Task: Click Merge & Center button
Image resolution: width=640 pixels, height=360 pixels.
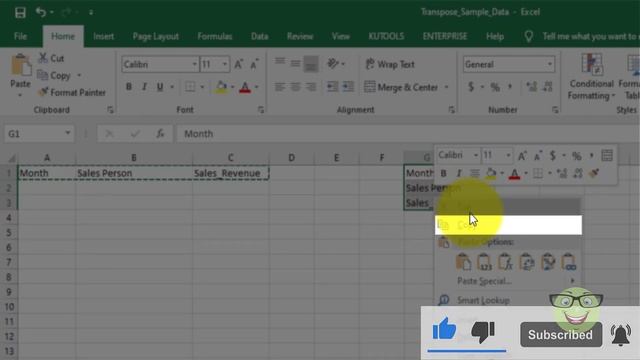Action: click(401, 87)
